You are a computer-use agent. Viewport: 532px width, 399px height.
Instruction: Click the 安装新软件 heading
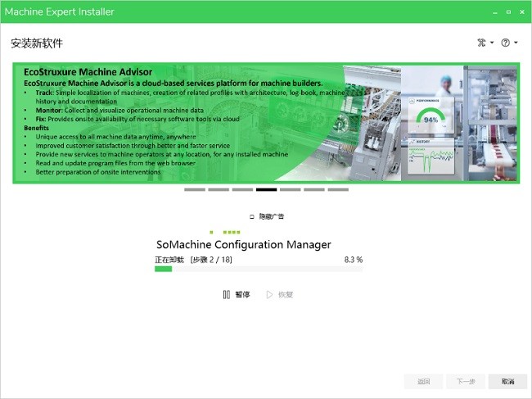pos(37,43)
